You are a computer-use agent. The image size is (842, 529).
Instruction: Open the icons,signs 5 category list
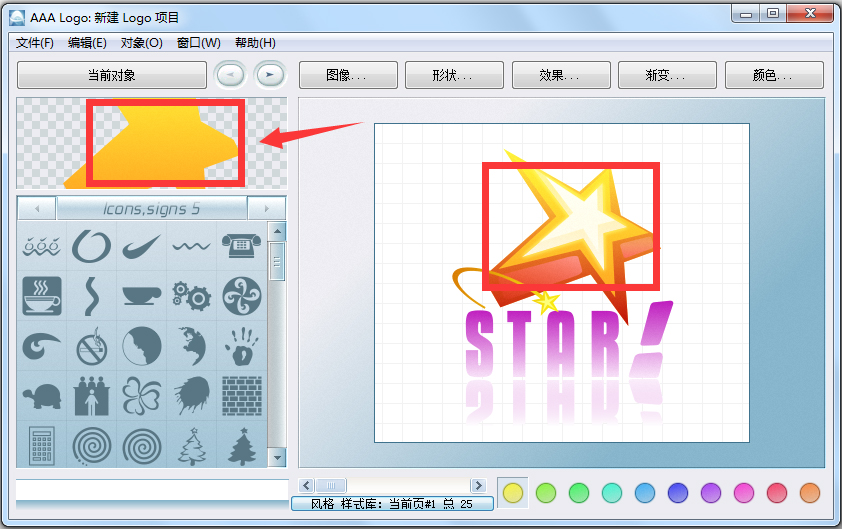(151, 208)
